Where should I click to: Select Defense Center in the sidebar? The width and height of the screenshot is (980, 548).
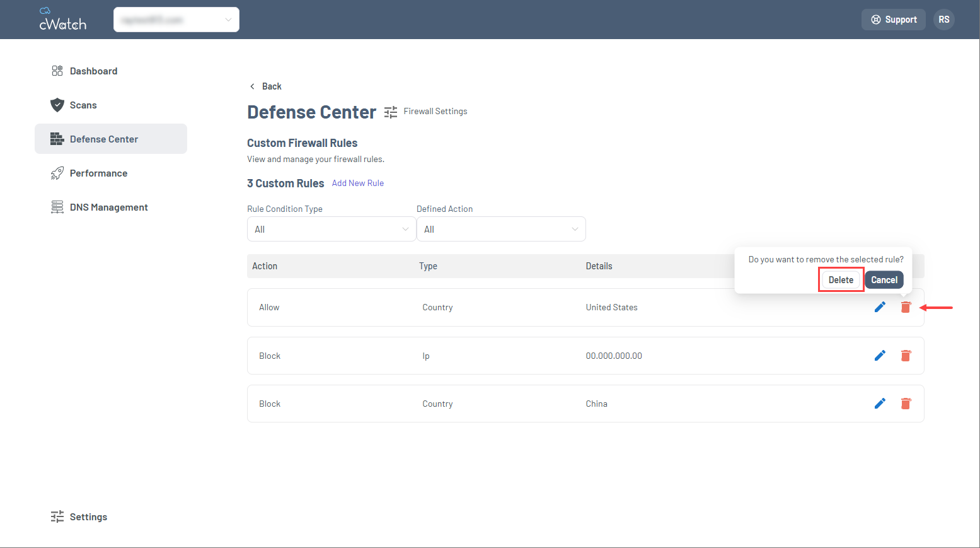(111, 139)
